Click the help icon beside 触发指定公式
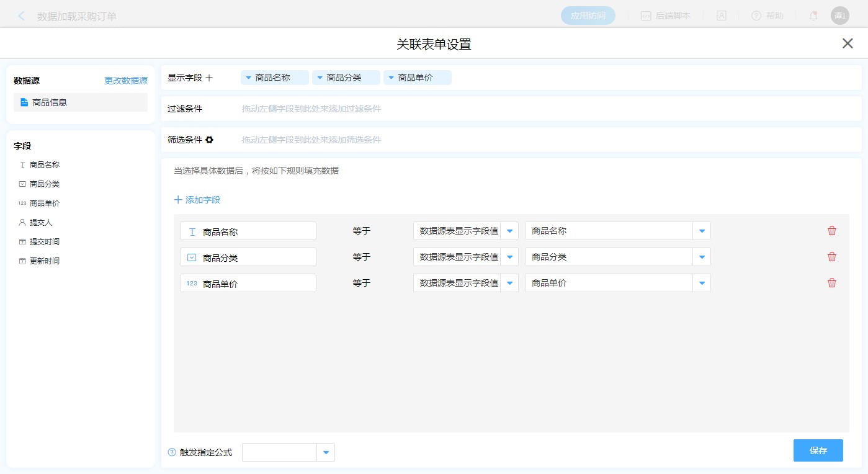The width and height of the screenshot is (868, 474). click(x=172, y=452)
